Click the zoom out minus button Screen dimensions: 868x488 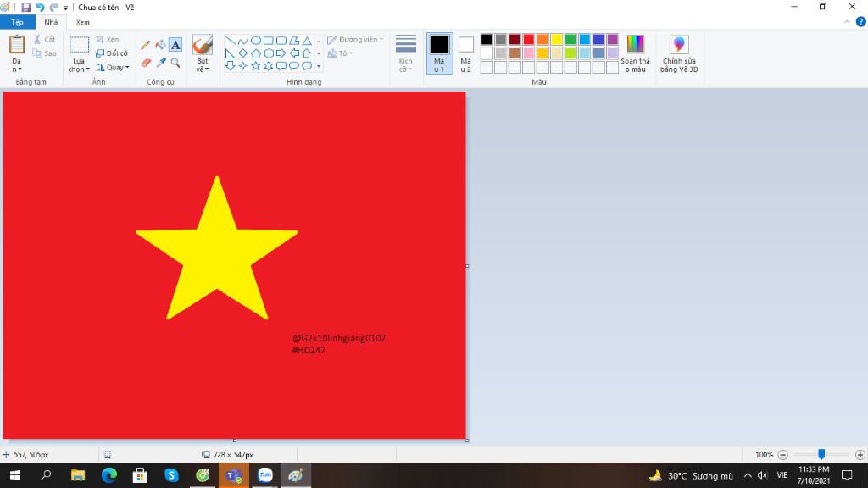pos(782,455)
